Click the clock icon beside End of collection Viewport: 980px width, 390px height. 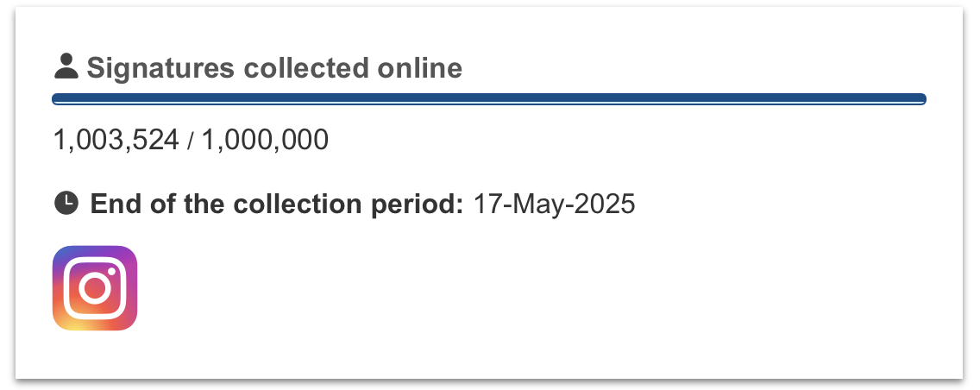(66, 203)
